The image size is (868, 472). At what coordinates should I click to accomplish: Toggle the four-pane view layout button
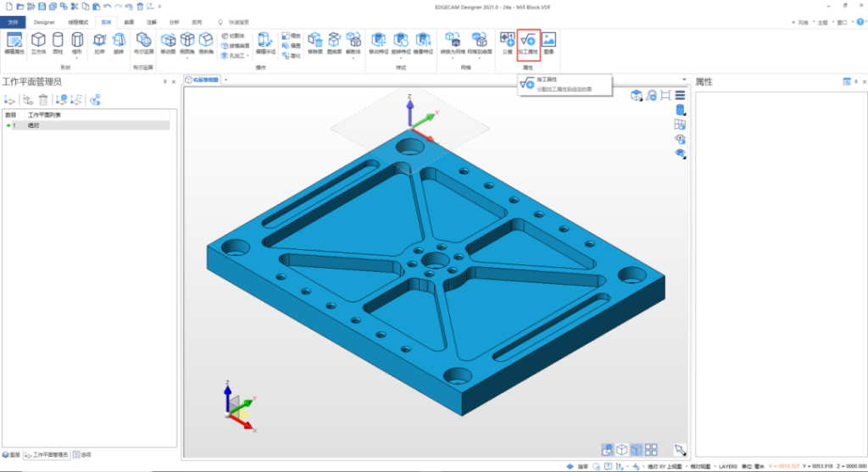(650, 450)
